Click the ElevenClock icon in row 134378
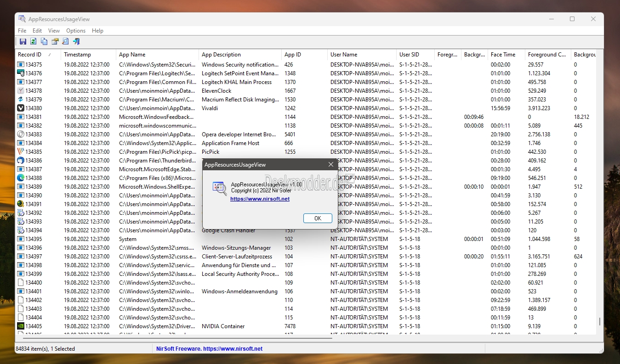Image resolution: width=620 pixels, height=364 pixels. [21, 91]
